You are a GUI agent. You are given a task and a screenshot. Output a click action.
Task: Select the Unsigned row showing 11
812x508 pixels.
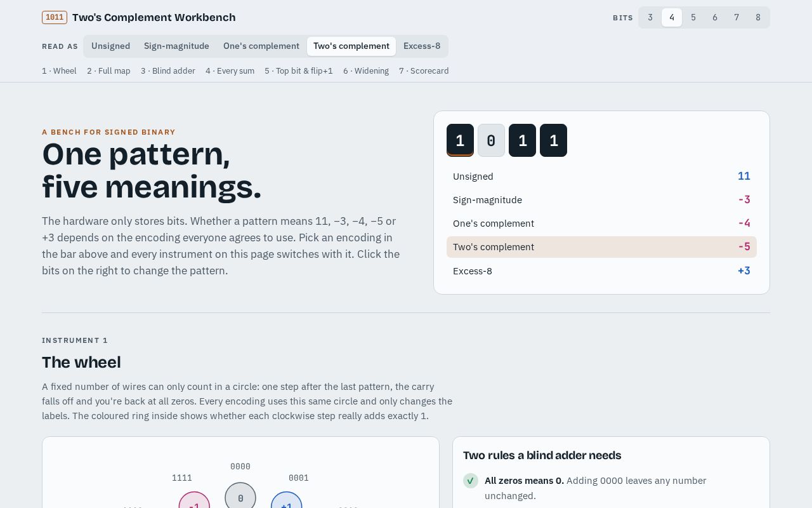point(601,177)
